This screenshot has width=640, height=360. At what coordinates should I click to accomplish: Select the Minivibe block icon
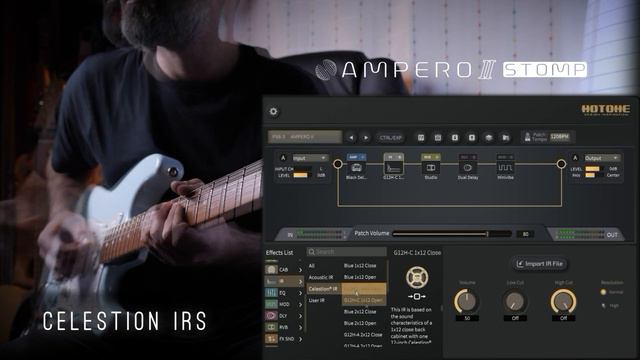point(505,168)
